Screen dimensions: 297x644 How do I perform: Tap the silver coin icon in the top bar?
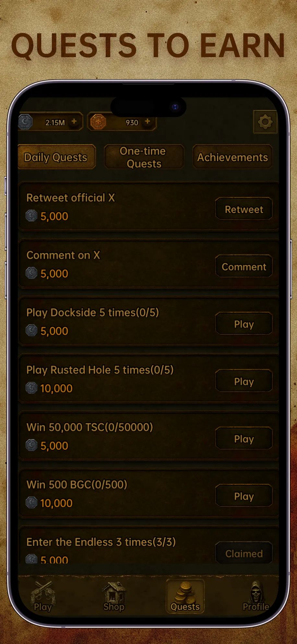(x=25, y=122)
